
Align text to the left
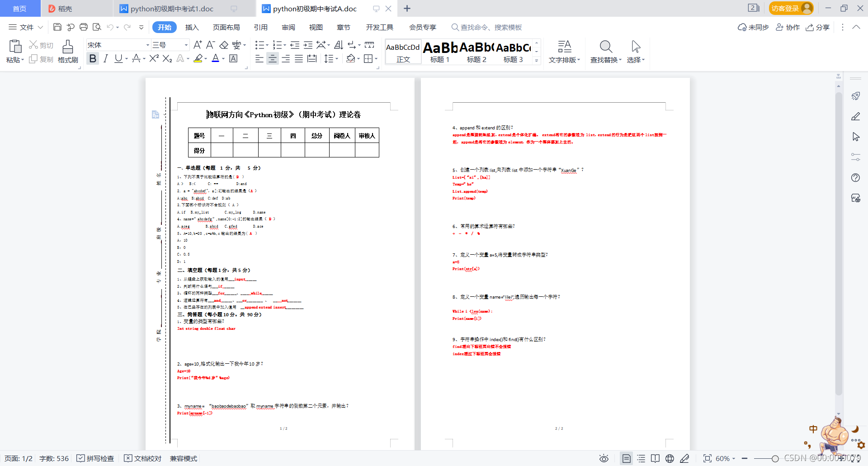point(259,58)
